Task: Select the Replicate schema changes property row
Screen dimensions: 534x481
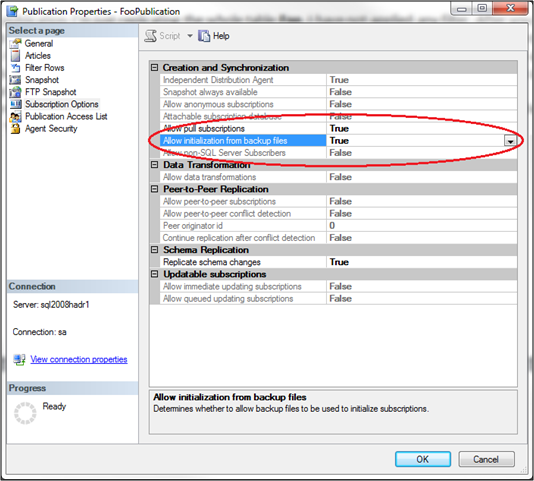Action: coord(339,262)
